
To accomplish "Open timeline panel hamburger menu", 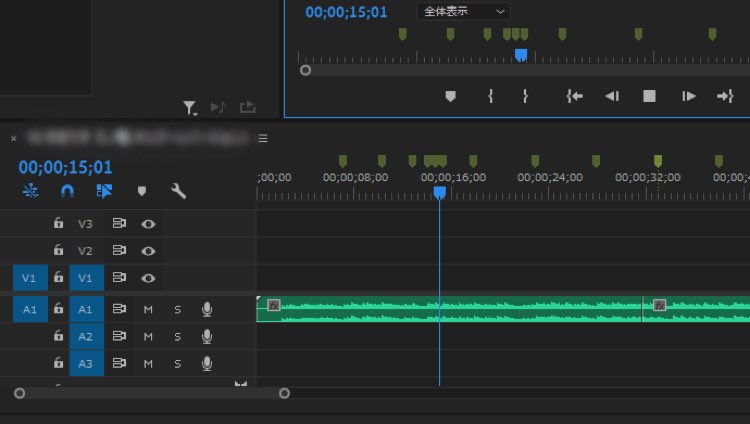I will [x=263, y=138].
